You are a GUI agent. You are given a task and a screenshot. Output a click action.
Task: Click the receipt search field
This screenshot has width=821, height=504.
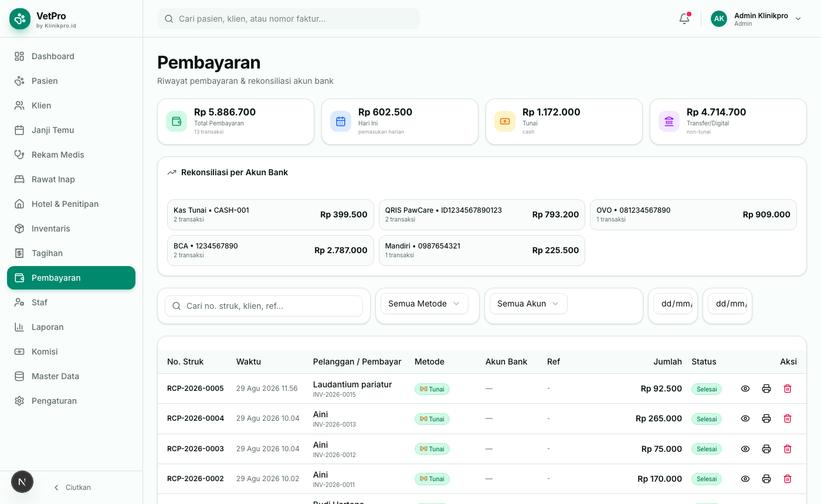pos(264,306)
